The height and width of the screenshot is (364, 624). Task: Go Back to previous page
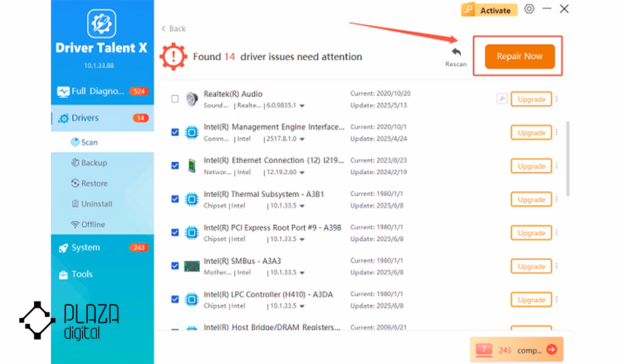pyautogui.click(x=174, y=29)
